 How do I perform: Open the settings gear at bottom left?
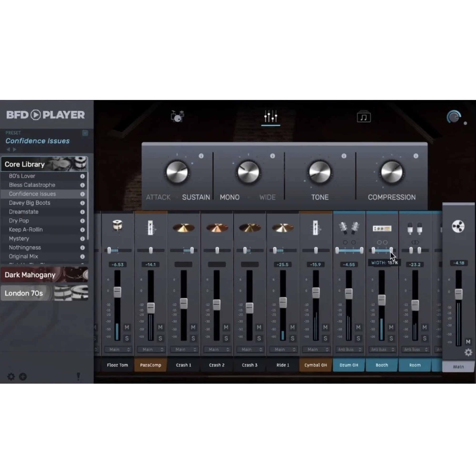[x=11, y=377]
